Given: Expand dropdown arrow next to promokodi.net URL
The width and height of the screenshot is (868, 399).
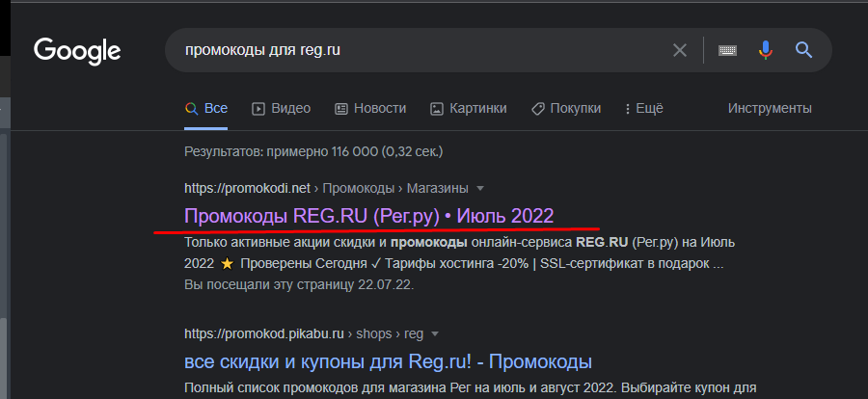Looking at the screenshot, I should pos(480,189).
